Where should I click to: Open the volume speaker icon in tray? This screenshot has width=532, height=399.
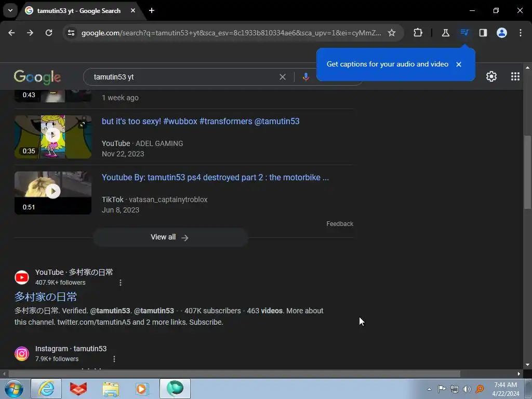(467, 389)
